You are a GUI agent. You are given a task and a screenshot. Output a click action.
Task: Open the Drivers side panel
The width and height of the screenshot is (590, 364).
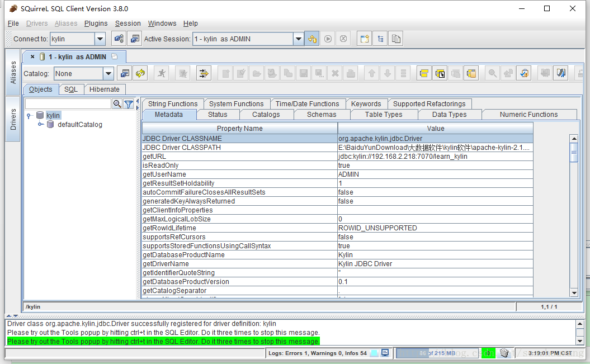[x=13, y=119]
